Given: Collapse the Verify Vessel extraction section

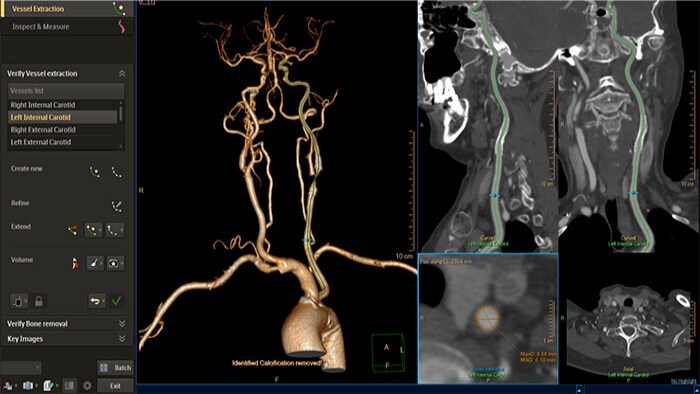Looking at the screenshot, I should (121, 73).
